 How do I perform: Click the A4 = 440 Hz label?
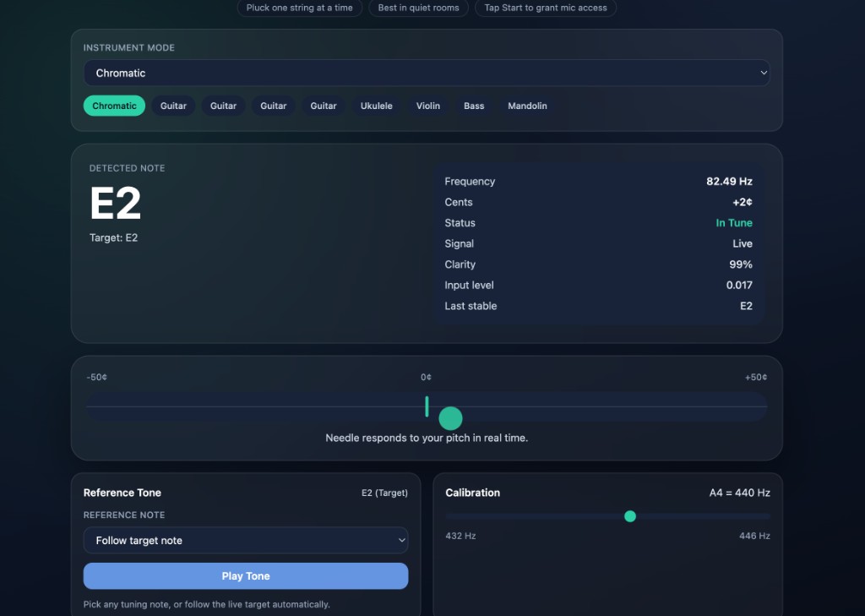tap(739, 493)
